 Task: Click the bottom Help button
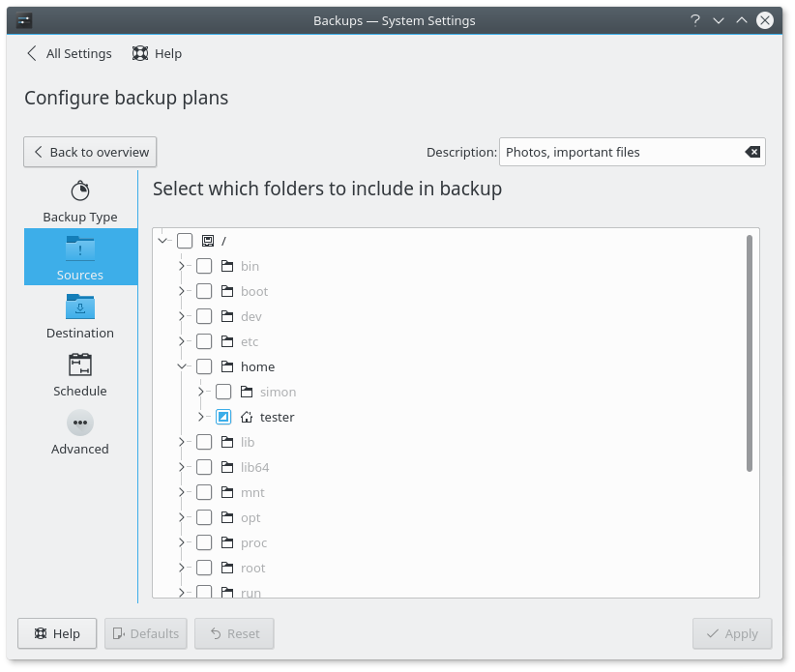click(x=57, y=633)
